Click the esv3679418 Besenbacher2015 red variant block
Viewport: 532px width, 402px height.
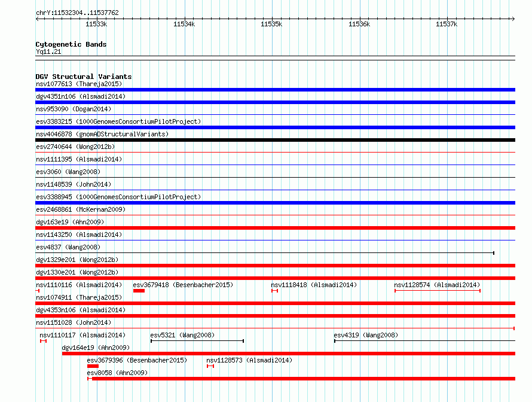[x=139, y=291]
